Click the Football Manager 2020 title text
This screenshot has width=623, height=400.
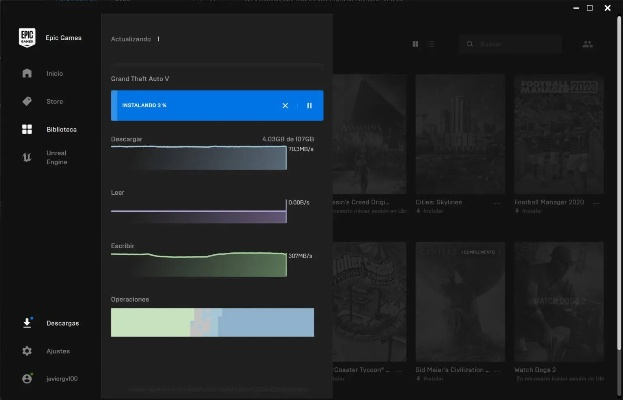[x=549, y=202]
